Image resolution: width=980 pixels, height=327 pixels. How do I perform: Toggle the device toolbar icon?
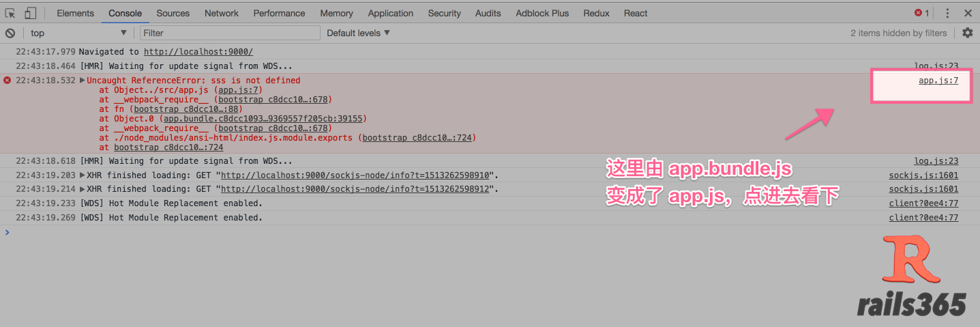pos(30,13)
